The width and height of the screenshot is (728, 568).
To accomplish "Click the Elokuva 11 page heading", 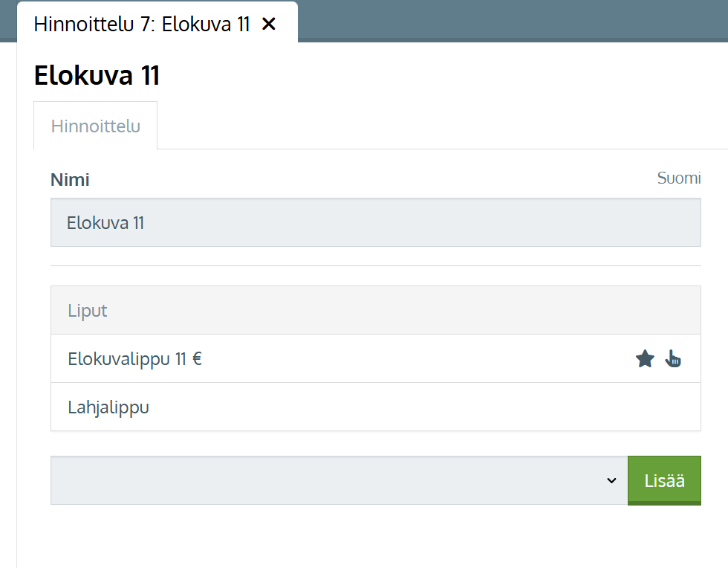I will coord(97,76).
